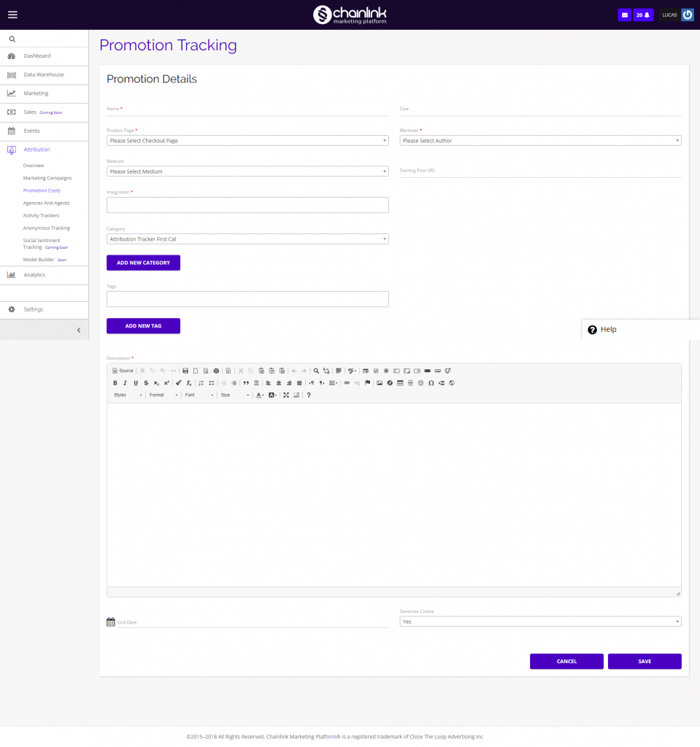700x747 pixels.
Task: Open the Marketer author dropdown
Action: click(x=540, y=140)
